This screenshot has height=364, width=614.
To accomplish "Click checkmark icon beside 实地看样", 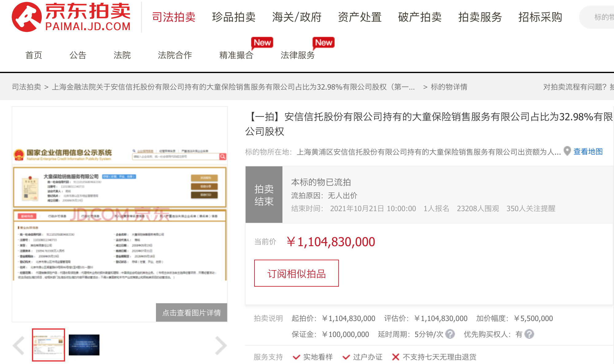I will 296,357.
